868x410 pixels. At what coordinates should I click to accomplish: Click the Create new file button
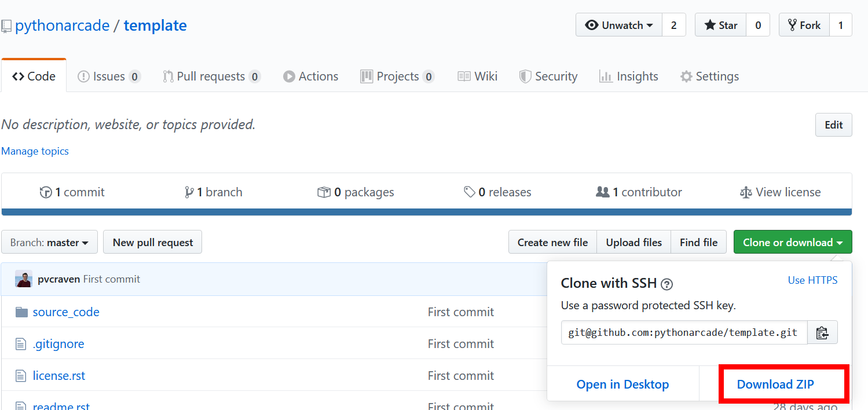point(552,242)
